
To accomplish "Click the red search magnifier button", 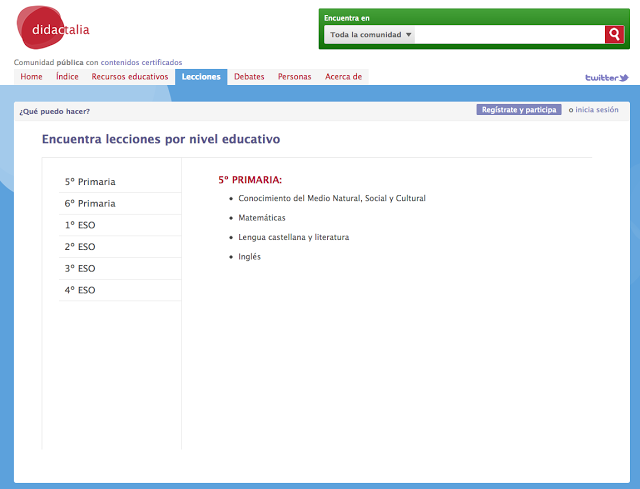I will click(614, 35).
